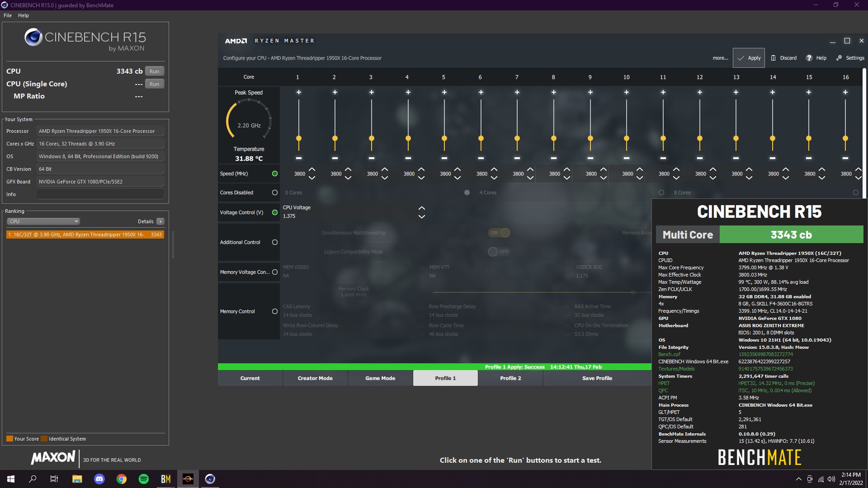This screenshot has width=868, height=488.
Task: Run the CPU Single Core test
Action: (x=155, y=84)
